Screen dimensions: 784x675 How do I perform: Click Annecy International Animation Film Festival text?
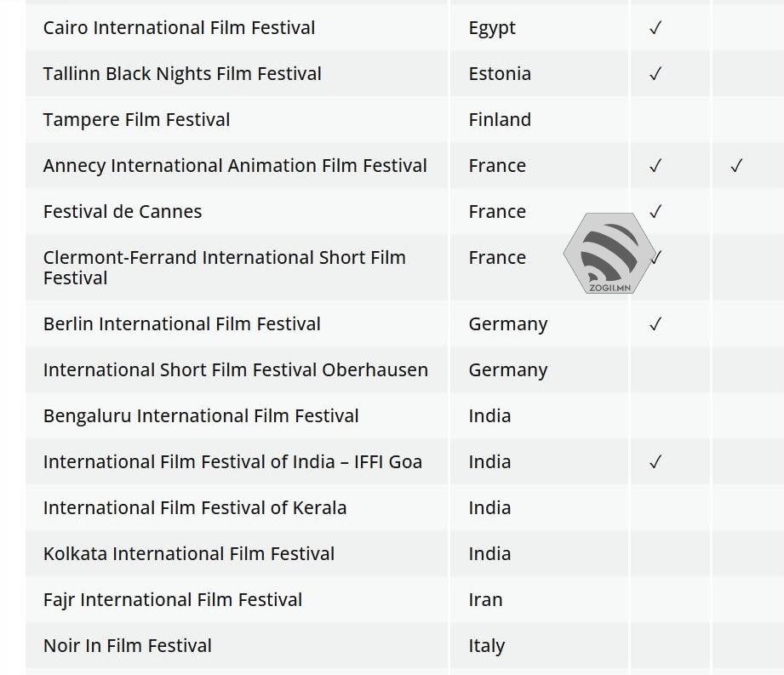pyautogui.click(x=235, y=166)
